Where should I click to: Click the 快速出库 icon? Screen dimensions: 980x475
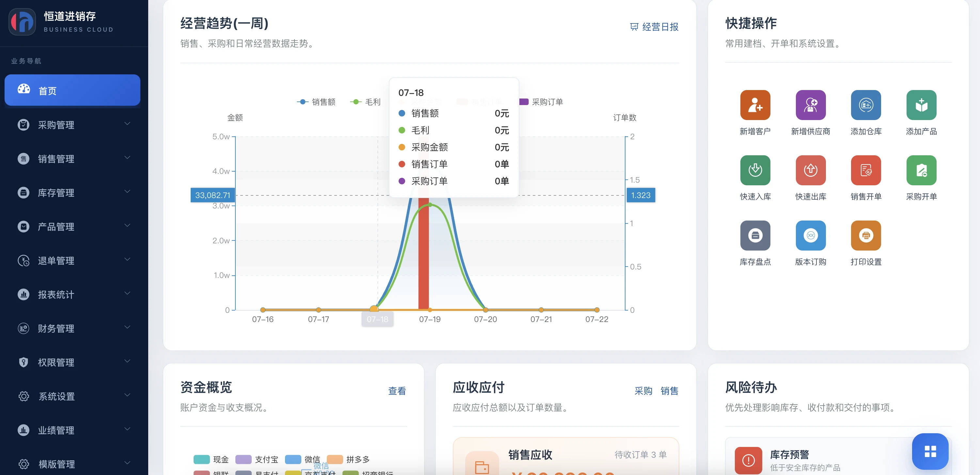(x=810, y=170)
